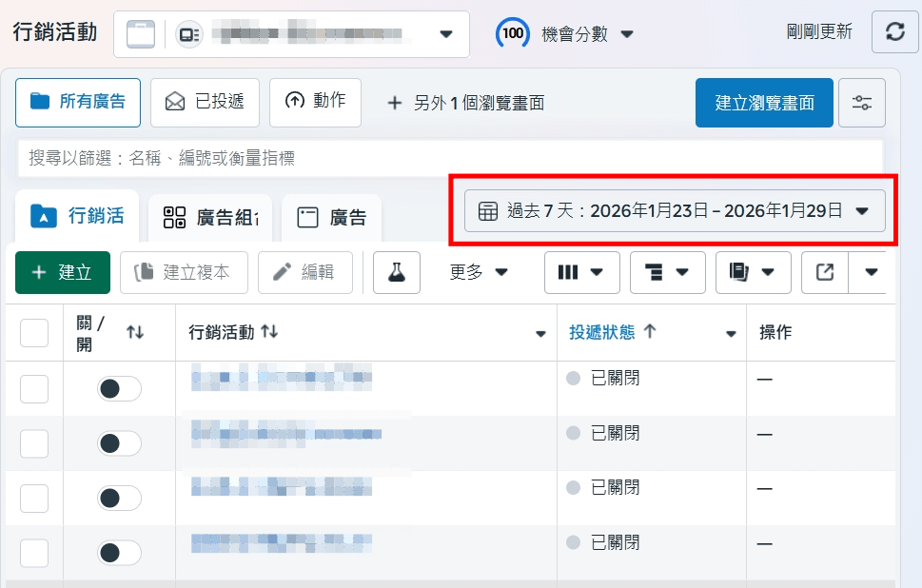Open the view settings sliders icon

(x=862, y=103)
